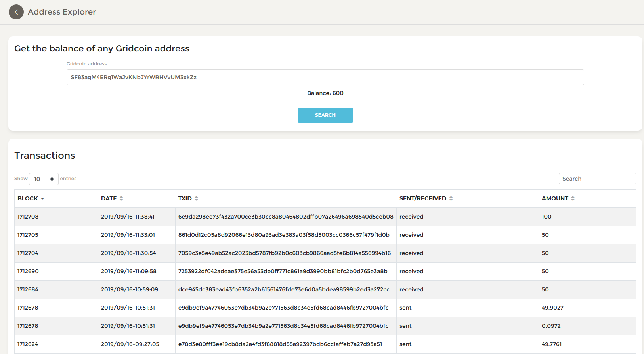Click the Address Explorer title
The height and width of the screenshot is (354, 644).
tap(62, 12)
